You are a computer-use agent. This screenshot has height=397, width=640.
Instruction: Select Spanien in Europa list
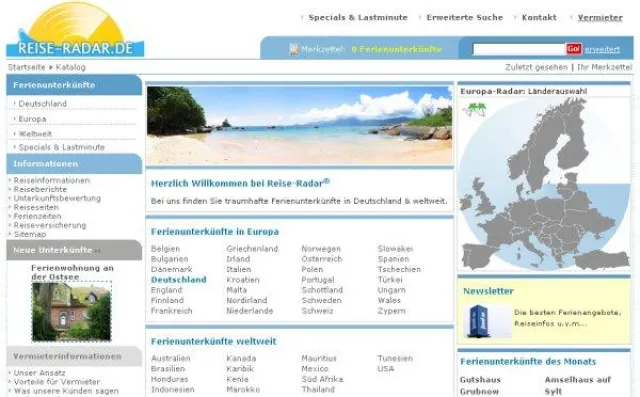pos(393,259)
